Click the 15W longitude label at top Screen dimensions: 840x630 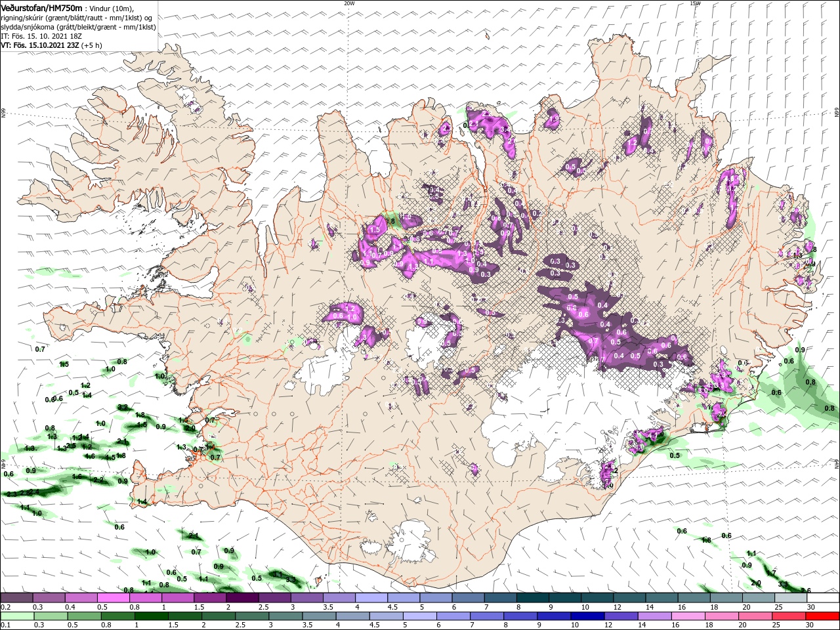695,3
